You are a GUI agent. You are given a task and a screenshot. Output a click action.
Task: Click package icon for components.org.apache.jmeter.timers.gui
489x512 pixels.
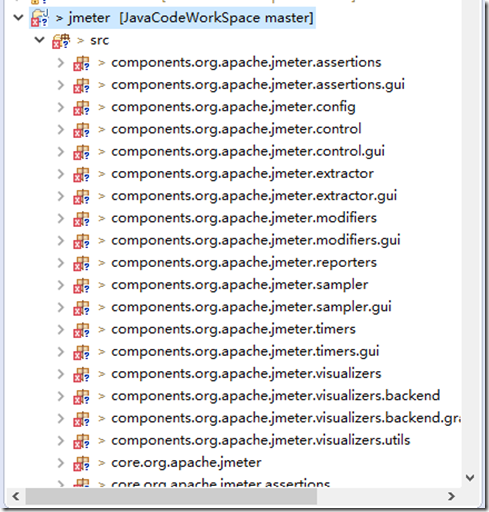[81, 352]
